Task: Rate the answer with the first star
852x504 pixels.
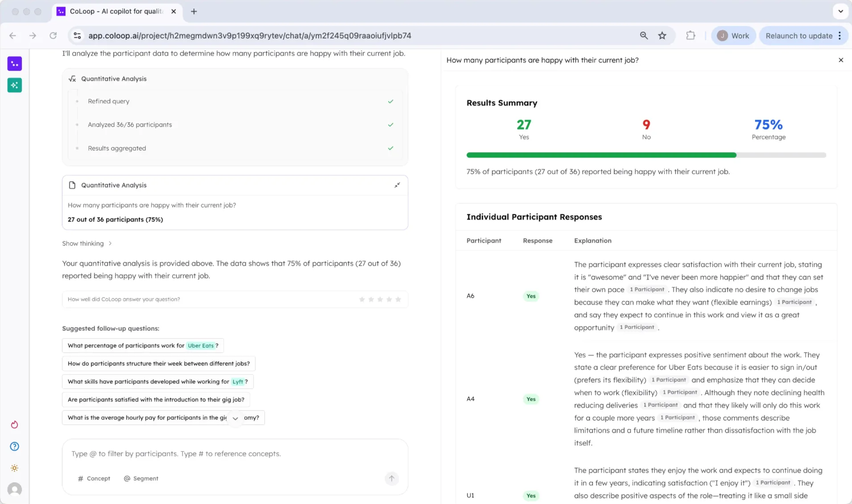Action: [x=362, y=299]
